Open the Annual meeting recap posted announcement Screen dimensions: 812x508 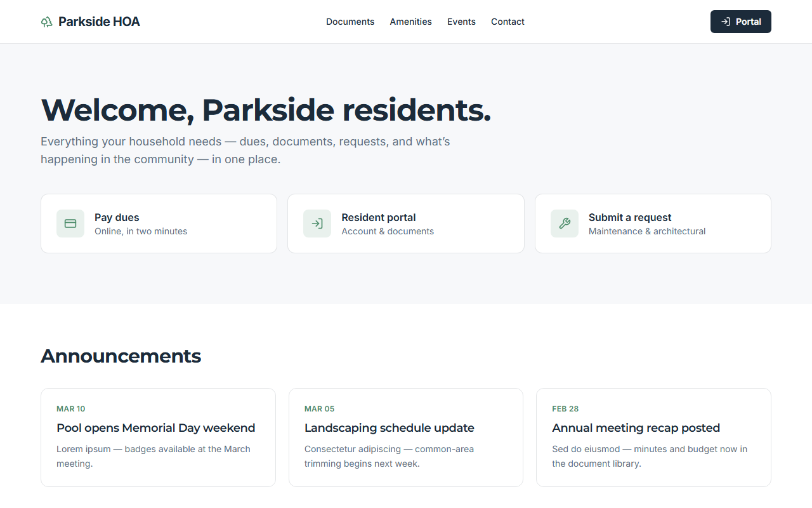point(636,428)
